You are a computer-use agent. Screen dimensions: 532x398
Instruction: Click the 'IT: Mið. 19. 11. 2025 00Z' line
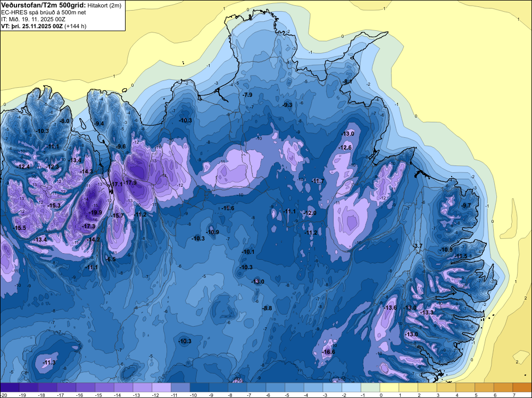tap(33, 19)
